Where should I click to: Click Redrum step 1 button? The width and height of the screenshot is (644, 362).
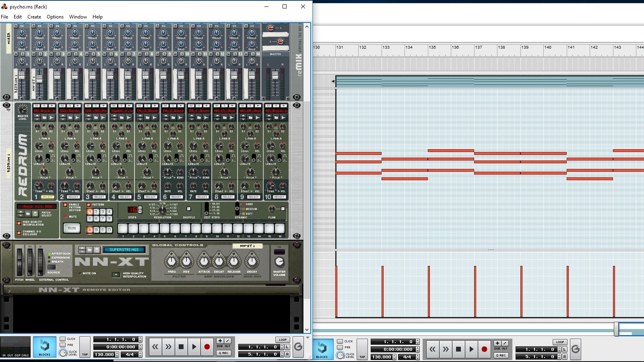coord(123,228)
